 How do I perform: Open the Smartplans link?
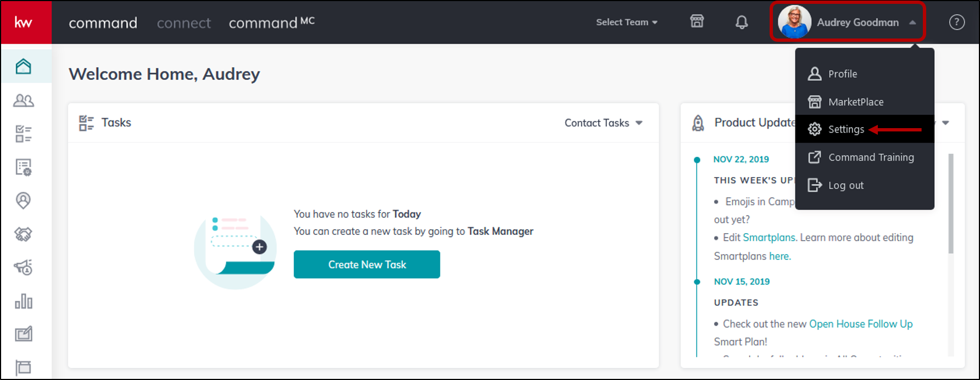769,238
